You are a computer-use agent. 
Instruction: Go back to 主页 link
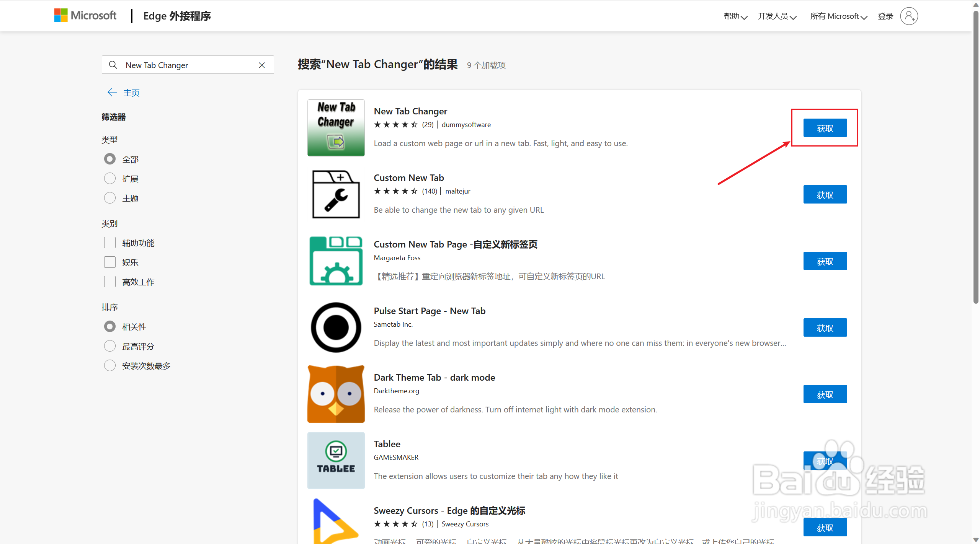point(131,93)
